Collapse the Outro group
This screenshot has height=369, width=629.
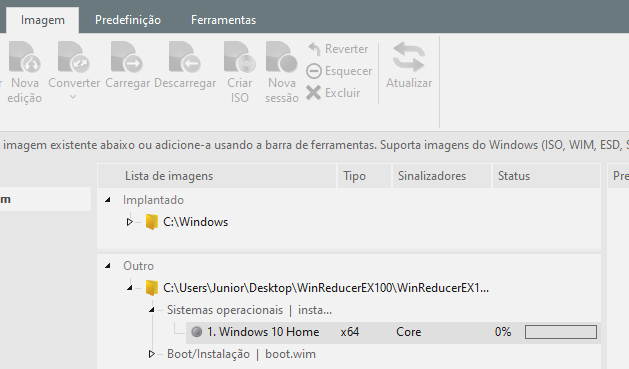pyautogui.click(x=108, y=266)
